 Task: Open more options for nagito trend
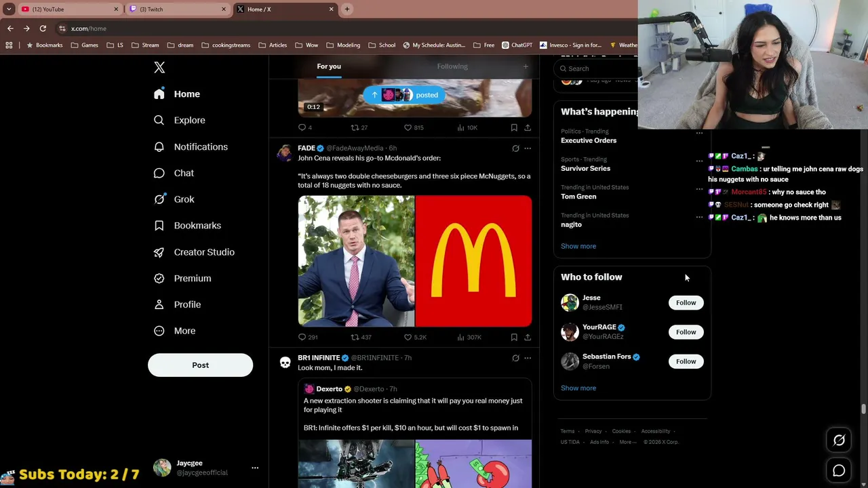[x=699, y=218]
